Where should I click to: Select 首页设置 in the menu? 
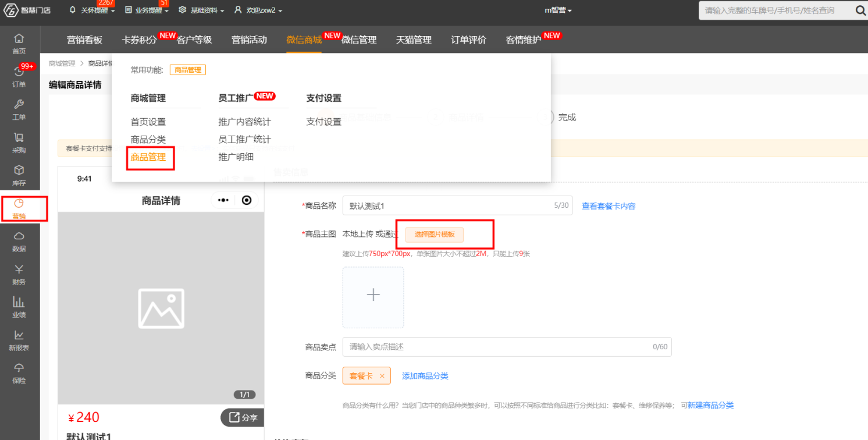point(148,122)
